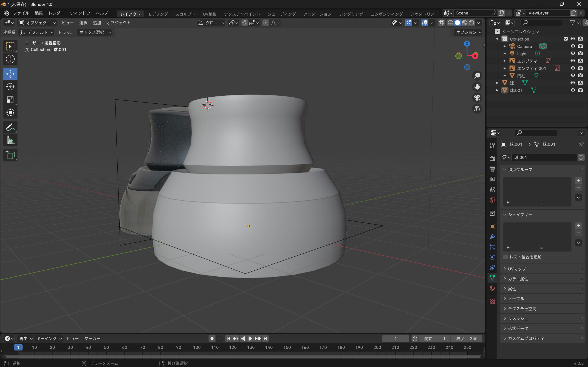Screen dimensions: 588x367
Task: Click frame 100 on the timeline
Action: [x=197, y=347]
